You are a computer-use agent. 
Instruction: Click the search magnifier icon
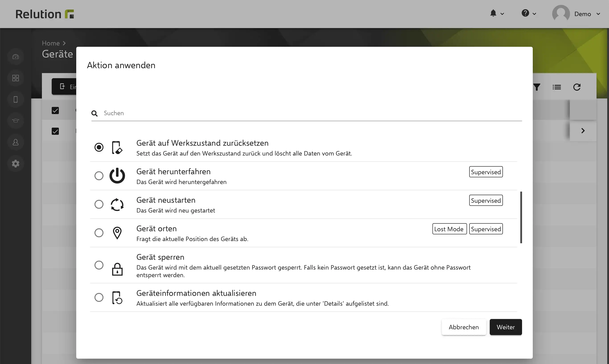click(95, 113)
